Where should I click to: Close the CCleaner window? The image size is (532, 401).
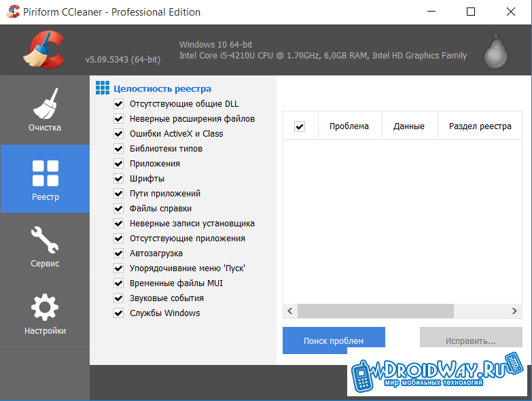click(511, 12)
